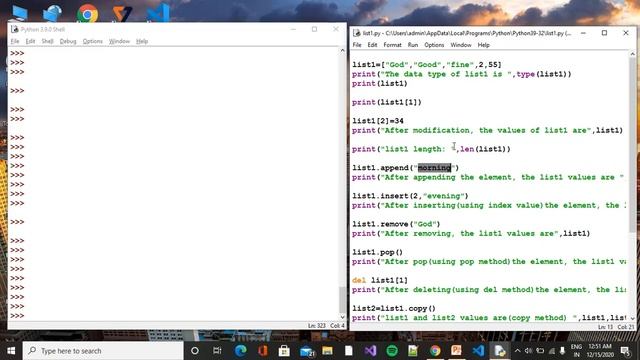Open Chrome from taskbar

[435, 351]
